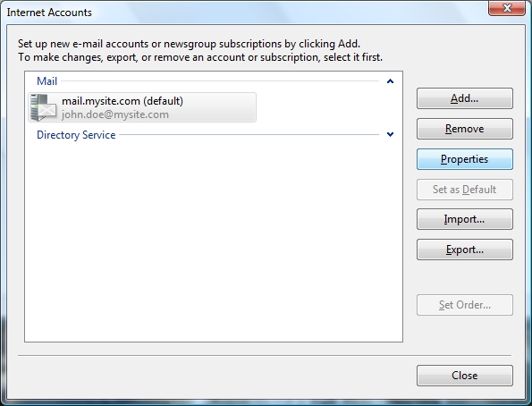The height and width of the screenshot is (406, 532).
Task: Click the divider line next to Mail
Action: pos(220,81)
